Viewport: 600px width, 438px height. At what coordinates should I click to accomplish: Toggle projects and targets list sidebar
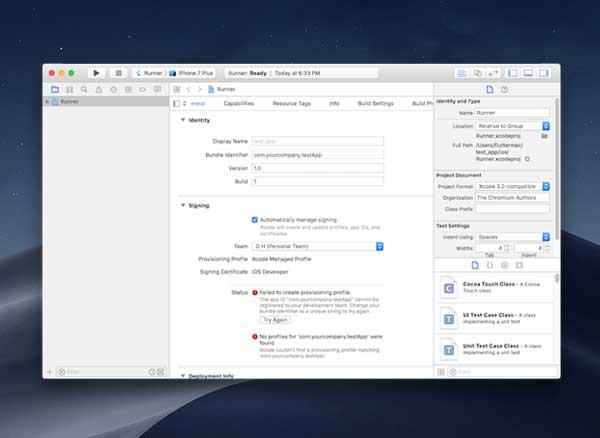tap(176, 103)
